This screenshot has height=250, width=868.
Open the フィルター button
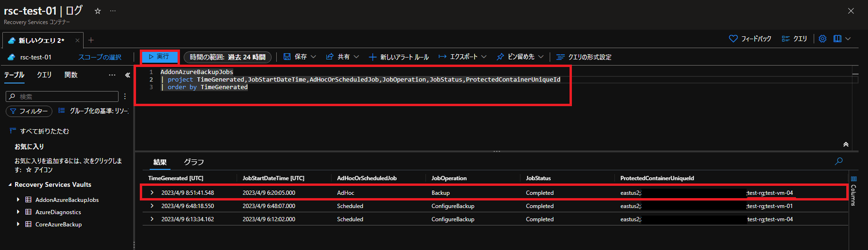29,111
